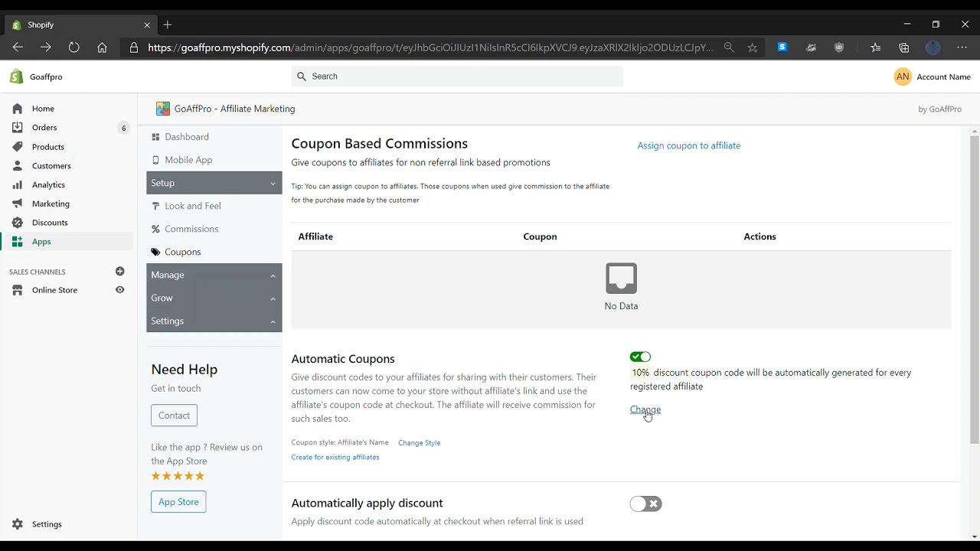Image resolution: width=980 pixels, height=551 pixels.
Task: Click the Affiliate column header
Action: click(x=315, y=236)
